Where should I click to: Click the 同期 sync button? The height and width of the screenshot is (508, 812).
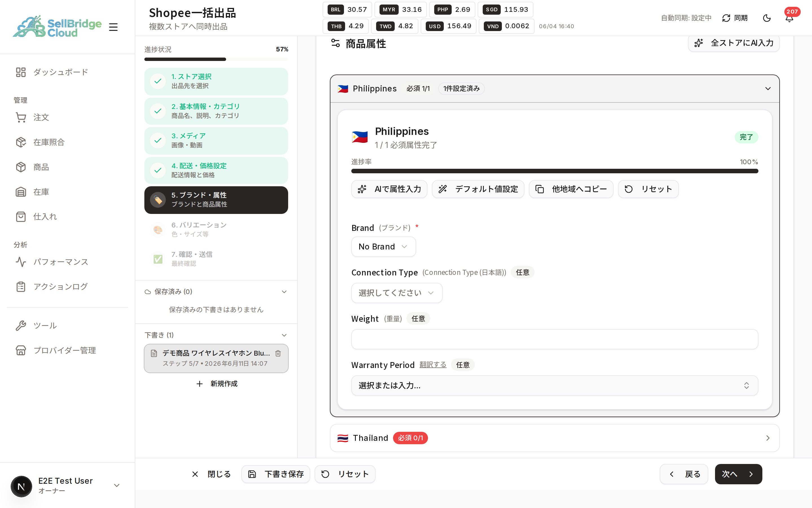pyautogui.click(x=735, y=18)
